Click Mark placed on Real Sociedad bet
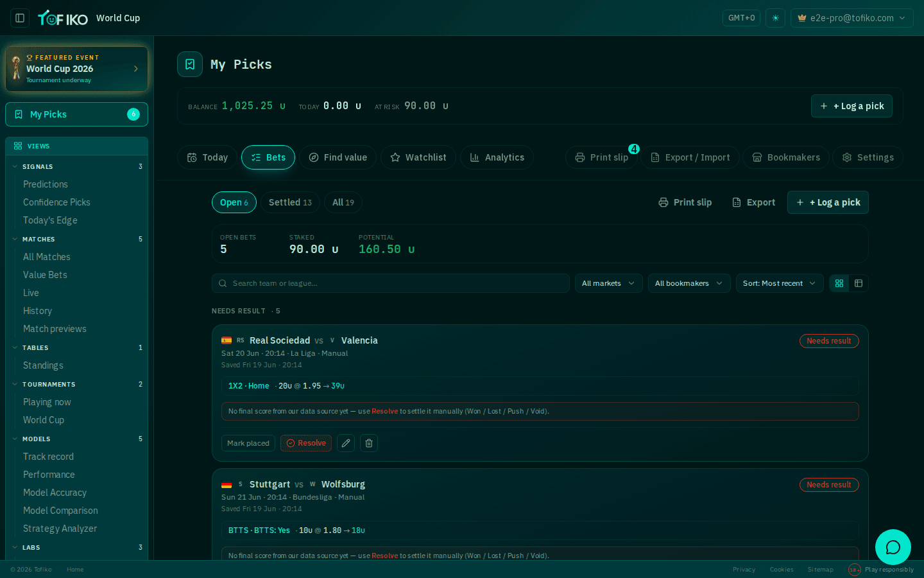The width and height of the screenshot is (924, 578). pos(248,443)
